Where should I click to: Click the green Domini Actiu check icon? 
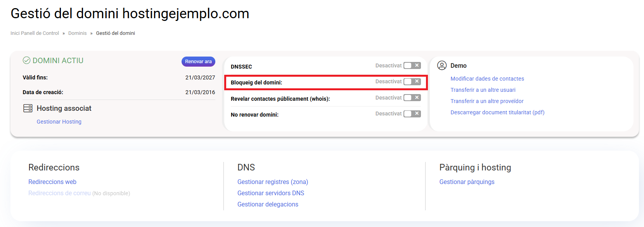tap(26, 60)
